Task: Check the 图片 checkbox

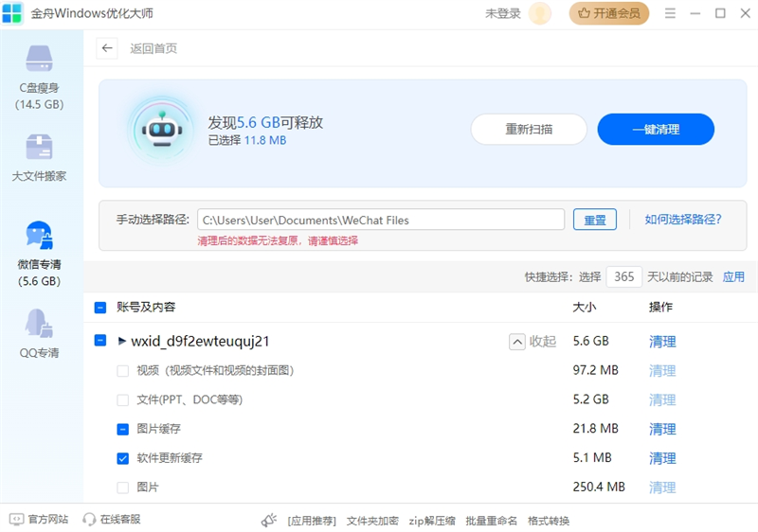Action: click(x=123, y=488)
